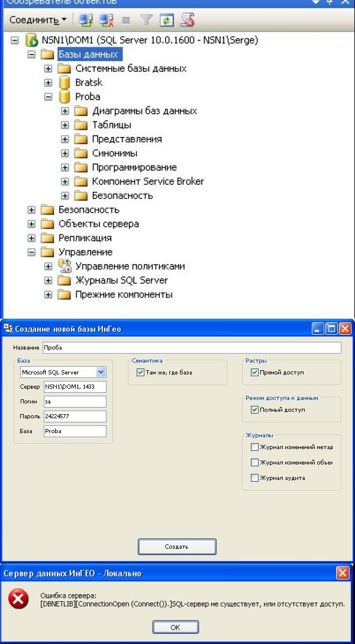The image size is (355, 644).
Task: Collapse the Базы данных folder
Action: point(31,55)
